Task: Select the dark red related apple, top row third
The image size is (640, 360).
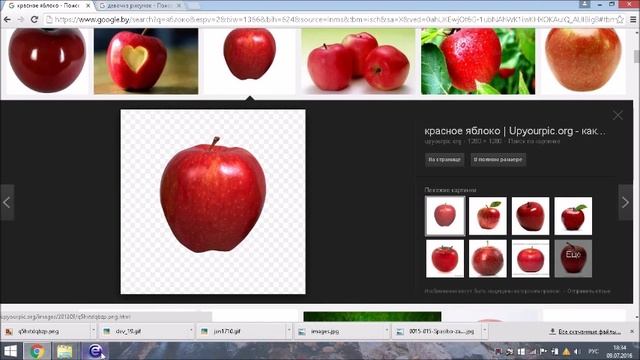Action: [531, 216]
